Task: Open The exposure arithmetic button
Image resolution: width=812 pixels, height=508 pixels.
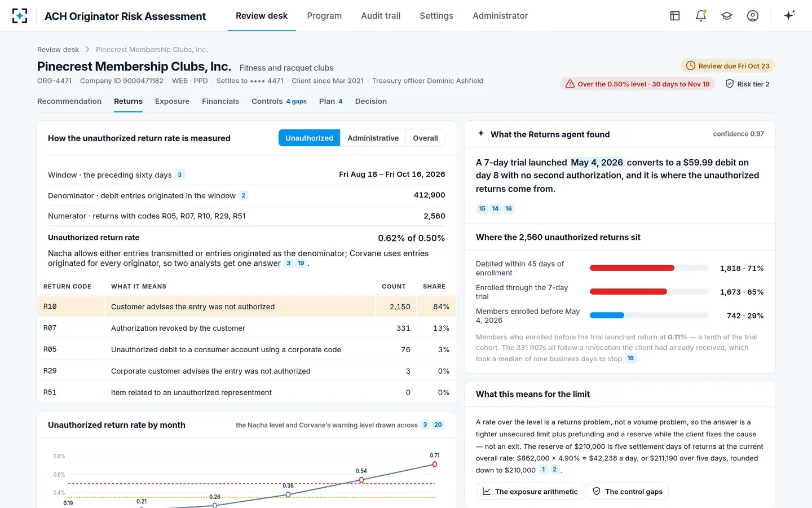Action: click(530, 492)
